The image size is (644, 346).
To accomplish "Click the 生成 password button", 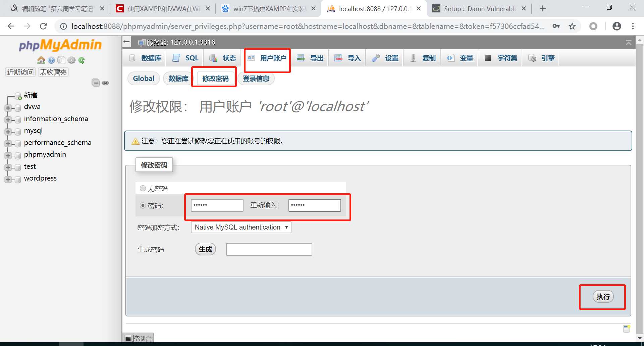I will [205, 249].
